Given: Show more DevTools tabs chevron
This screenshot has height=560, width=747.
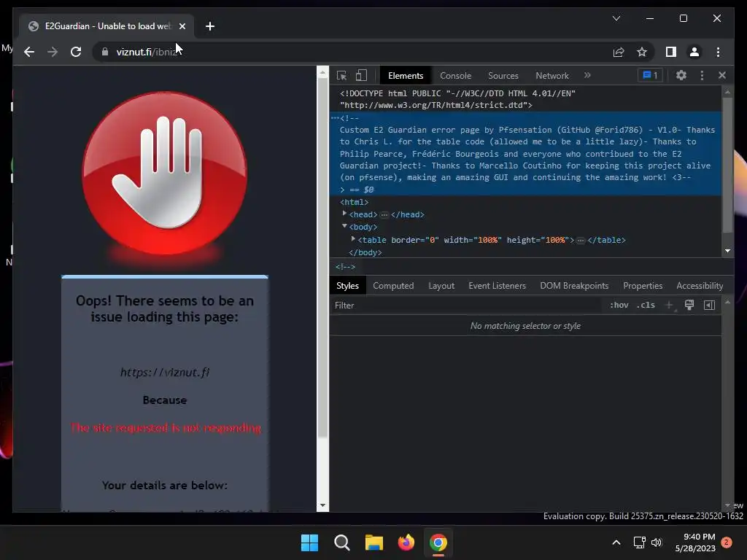Looking at the screenshot, I should click(x=587, y=75).
